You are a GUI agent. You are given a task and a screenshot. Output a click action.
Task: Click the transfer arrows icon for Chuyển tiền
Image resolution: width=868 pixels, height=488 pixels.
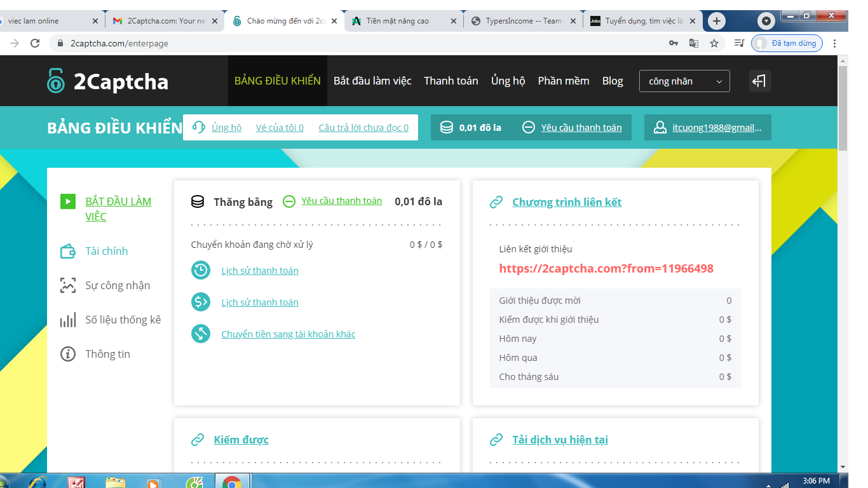click(201, 334)
